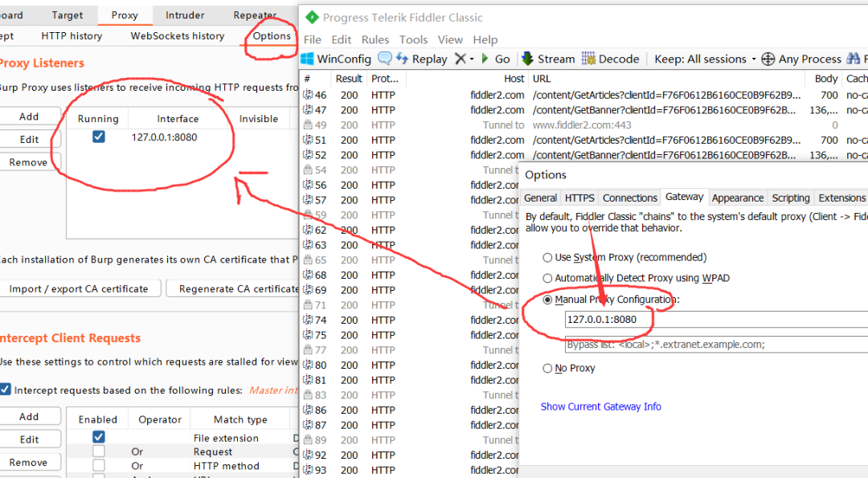Click Remove button under Proxy Listeners in Burp
The image size is (868, 478).
click(29, 162)
